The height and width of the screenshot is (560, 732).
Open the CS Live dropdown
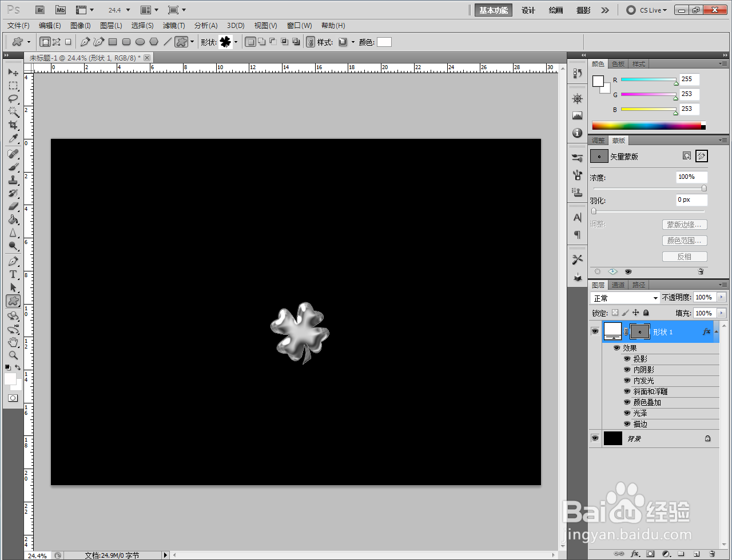pos(647,10)
